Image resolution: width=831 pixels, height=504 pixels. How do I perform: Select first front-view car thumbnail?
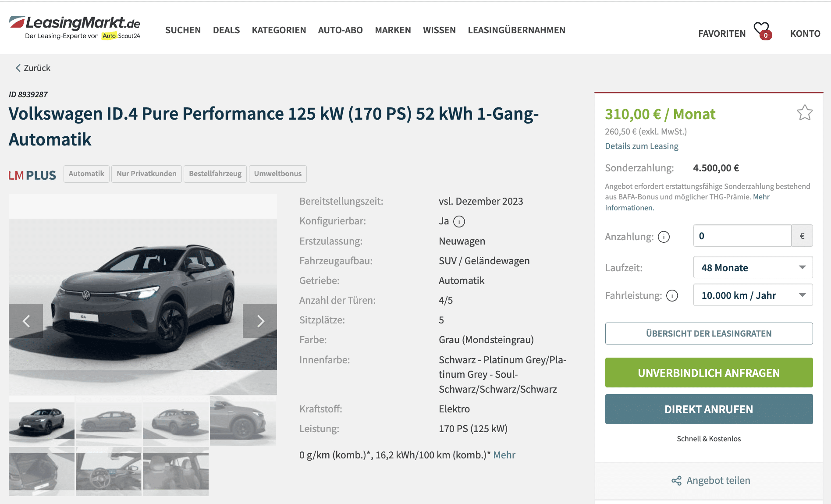(42, 421)
